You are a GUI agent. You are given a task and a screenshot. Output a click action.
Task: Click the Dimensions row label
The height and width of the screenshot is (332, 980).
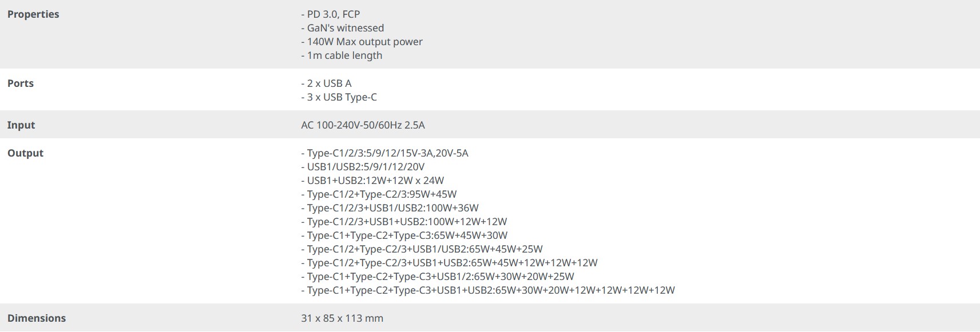point(37,318)
